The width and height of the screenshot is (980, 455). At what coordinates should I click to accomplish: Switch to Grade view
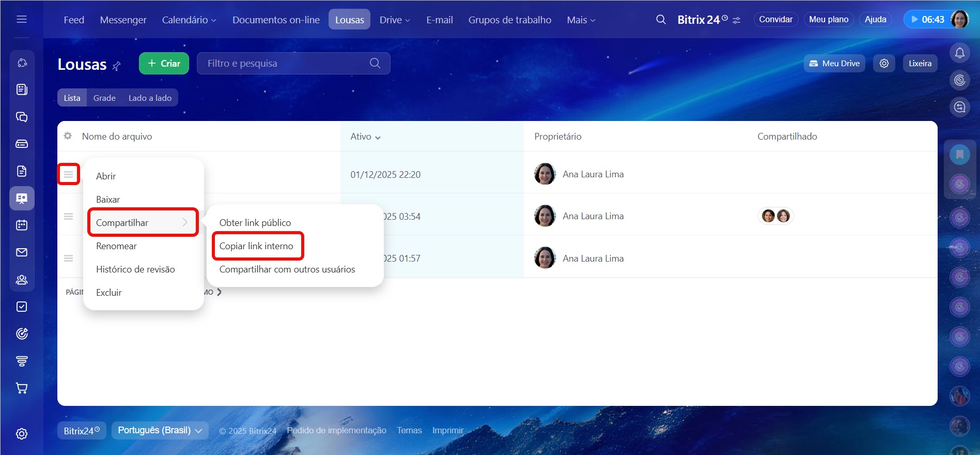pyautogui.click(x=104, y=98)
